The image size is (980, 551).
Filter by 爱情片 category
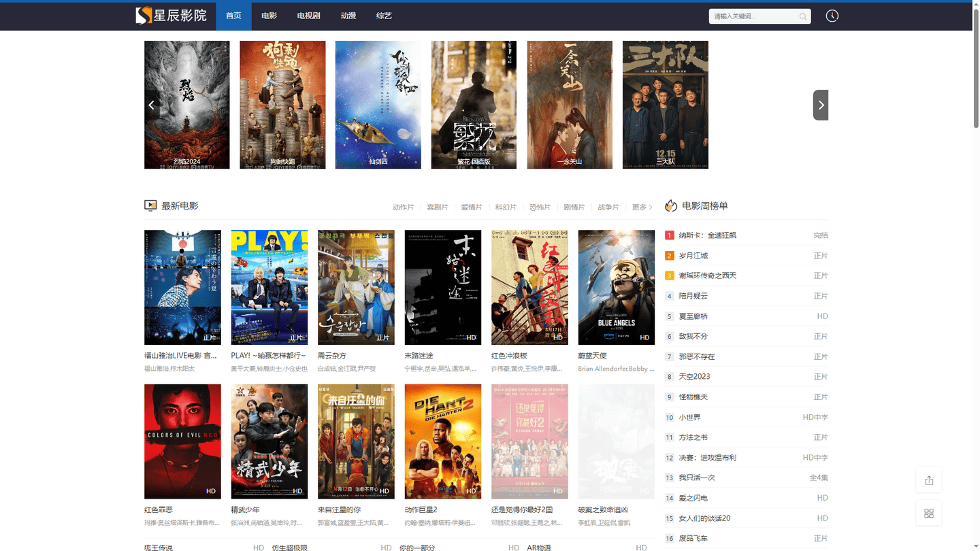pos(471,207)
